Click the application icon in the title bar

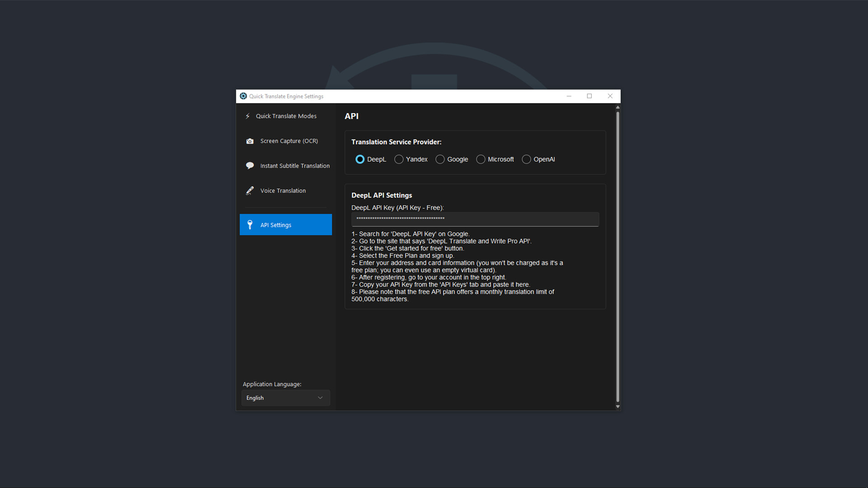[243, 96]
